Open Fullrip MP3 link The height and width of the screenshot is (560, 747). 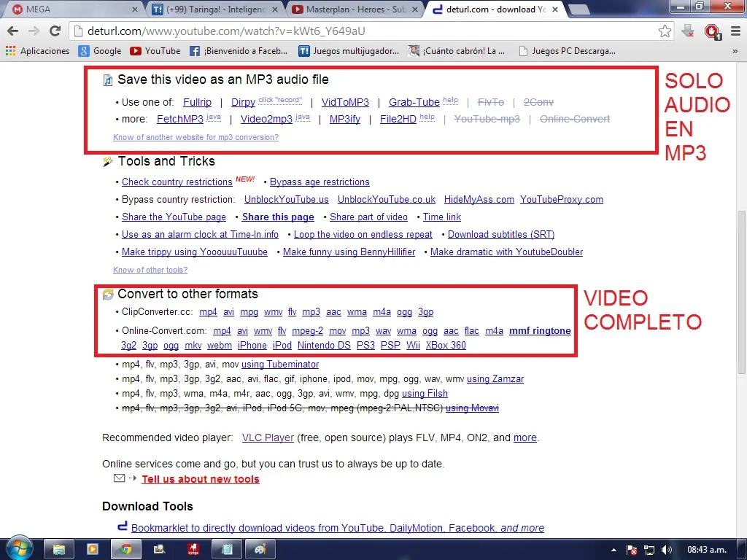[x=197, y=102]
